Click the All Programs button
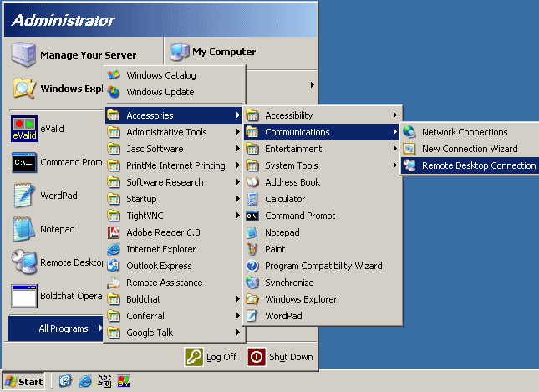 (x=55, y=328)
